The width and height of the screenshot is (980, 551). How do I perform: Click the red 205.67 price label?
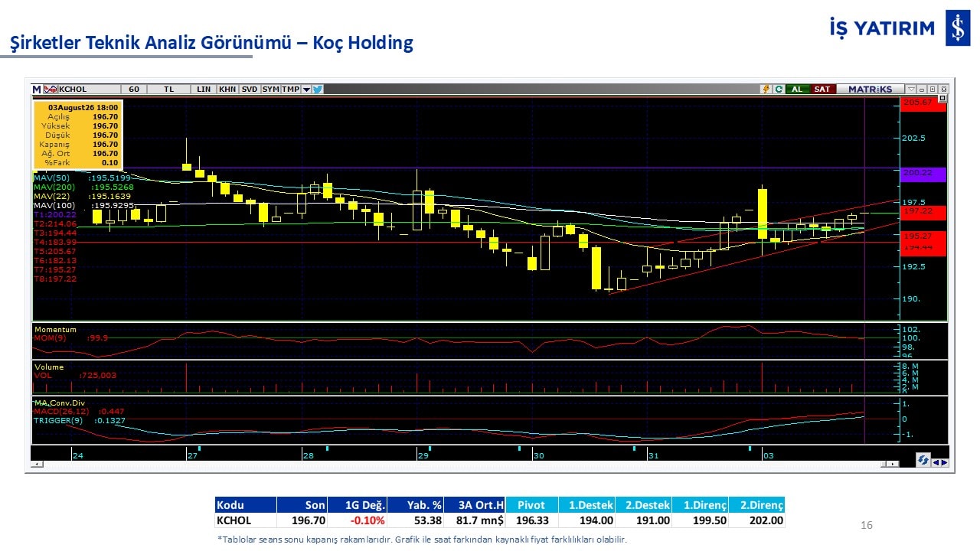click(924, 104)
